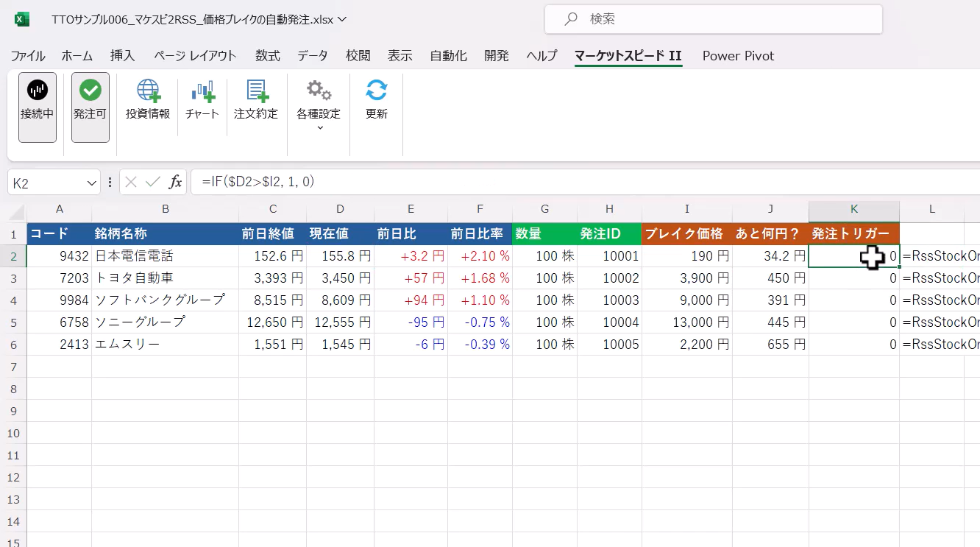The image size is (980, 547).
Task: Select the トヨタ自動車 cell
Action: click(x=166, y=278)
